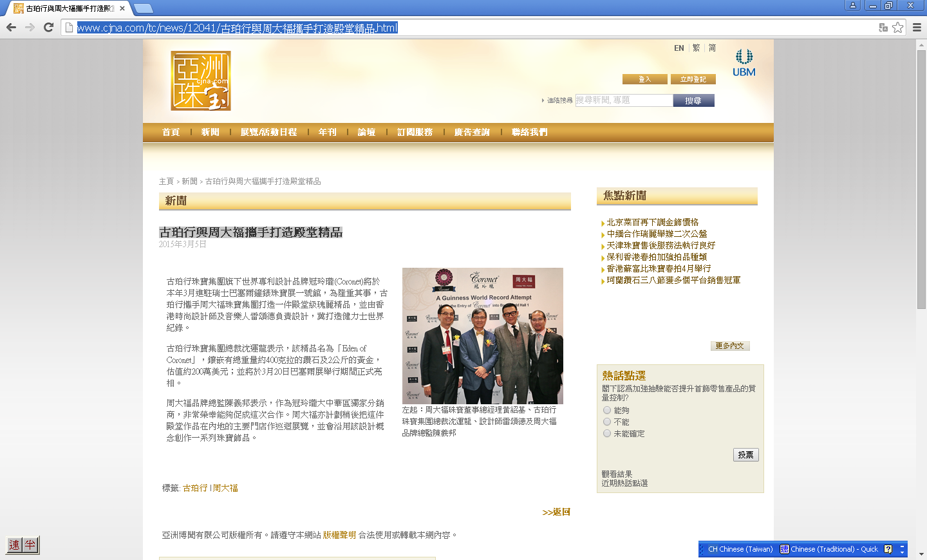Open the language bar options arrow

pos(902,549)
